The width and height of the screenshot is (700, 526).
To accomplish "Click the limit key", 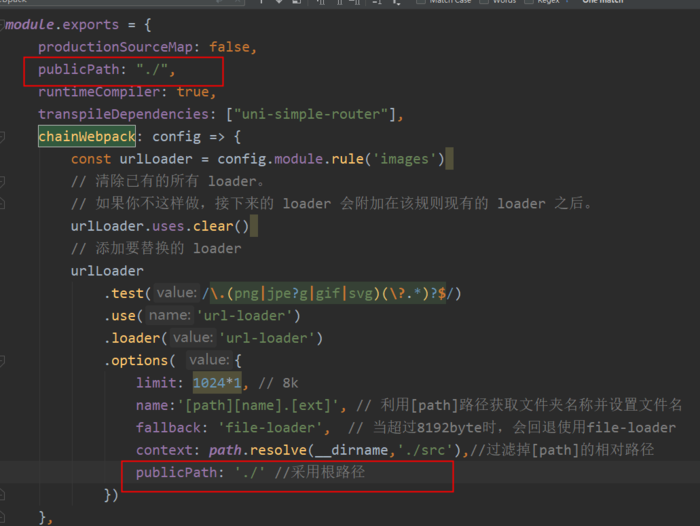I will (x=156, y=383).
